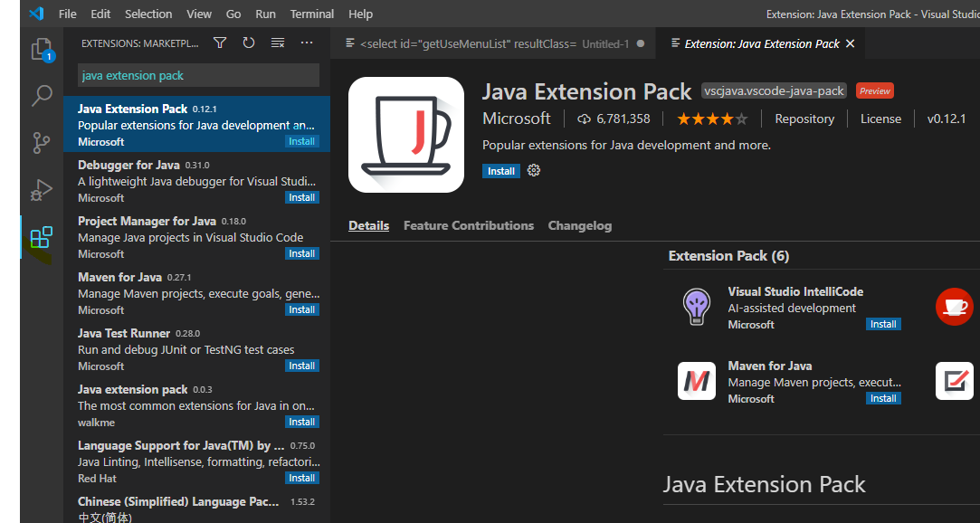
Task: Open the Run and Debug view icon
Action: tap(42, 190)
